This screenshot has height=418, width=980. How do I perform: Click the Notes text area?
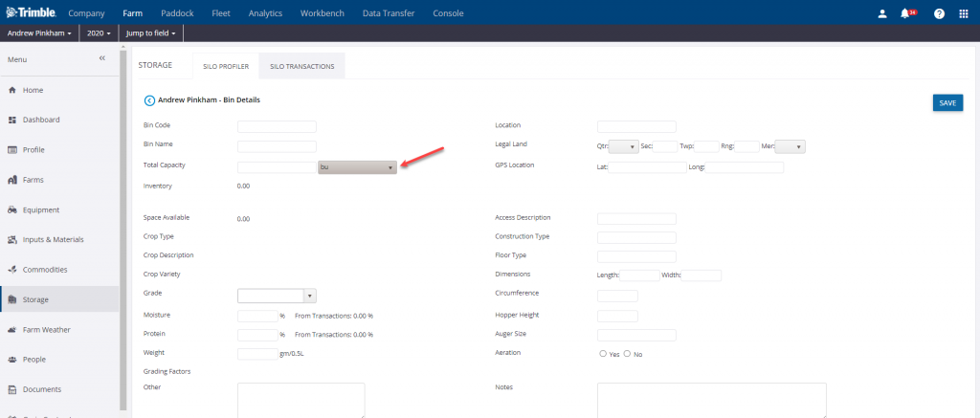point(712,401)
